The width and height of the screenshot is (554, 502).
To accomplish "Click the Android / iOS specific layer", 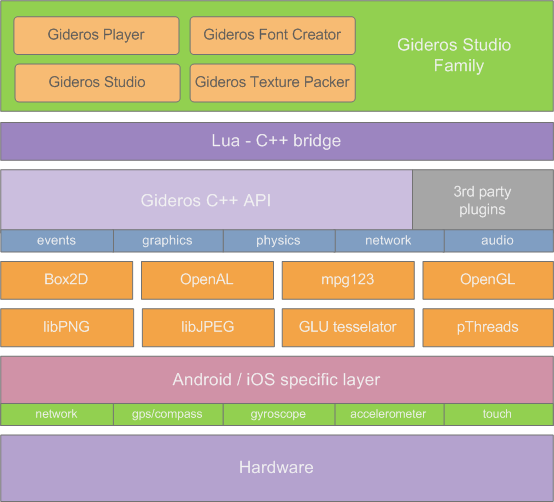I will pyautogui.click(x=277, y=380).
